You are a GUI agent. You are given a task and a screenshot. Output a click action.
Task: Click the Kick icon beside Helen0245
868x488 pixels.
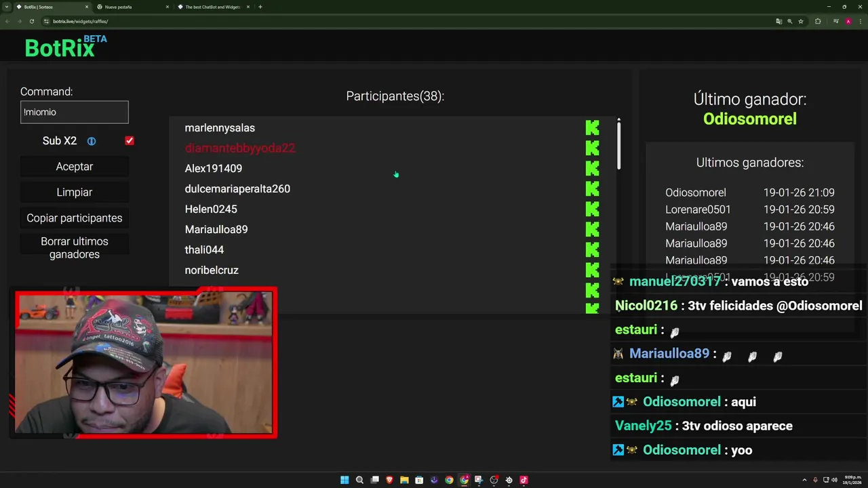592,209
